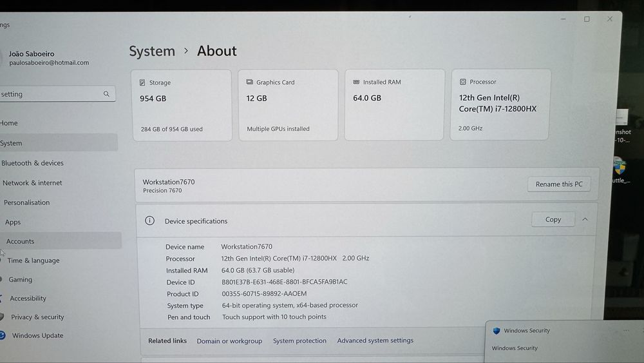Click the Find a setting search field

(x=57, y=93)
